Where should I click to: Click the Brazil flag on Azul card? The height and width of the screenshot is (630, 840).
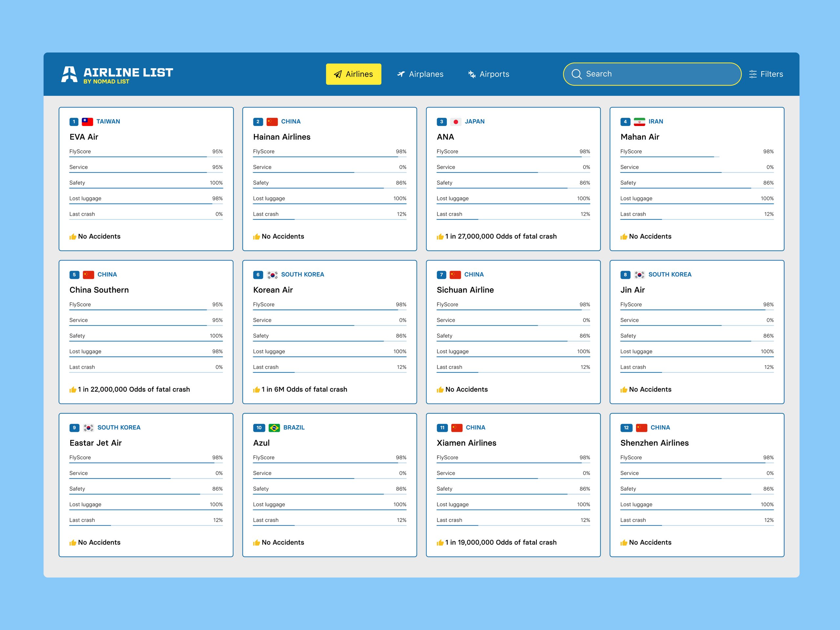(x=274, y=428)
